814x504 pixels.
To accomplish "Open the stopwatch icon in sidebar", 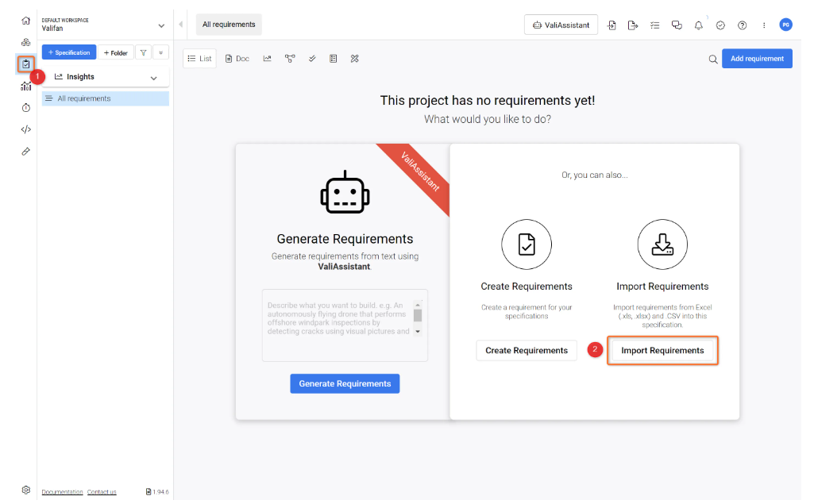I will (x=25, y=107).
